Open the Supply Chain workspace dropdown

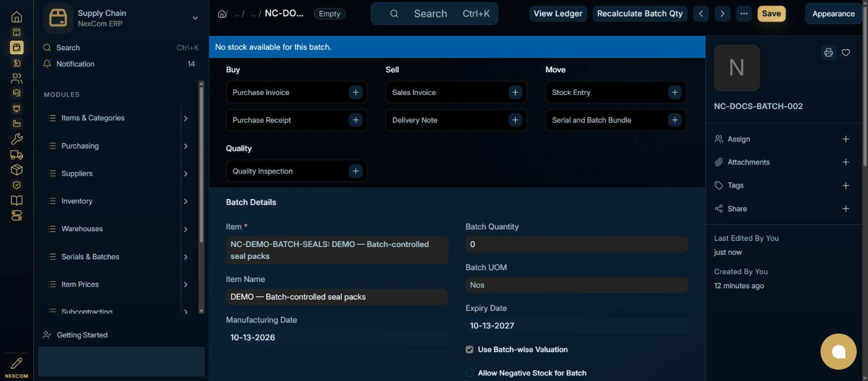coord(195,18)
